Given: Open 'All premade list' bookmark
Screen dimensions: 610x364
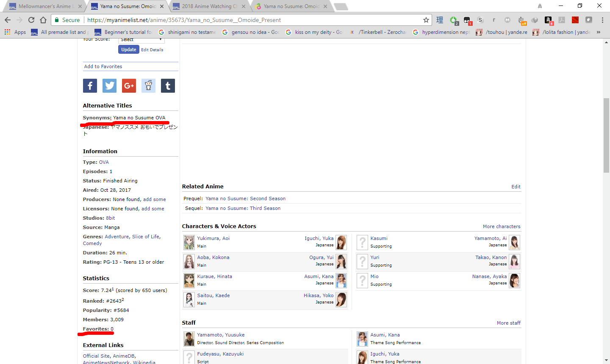Looking at the screenshot, I should [x=59, y=32].
